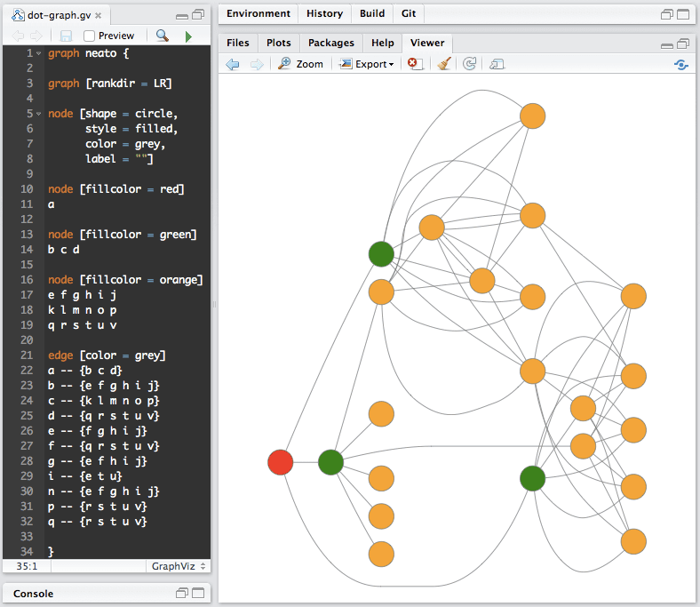Click line number 34 in the gutter
The image size is (700, 607).
click(x=27, y=551)
